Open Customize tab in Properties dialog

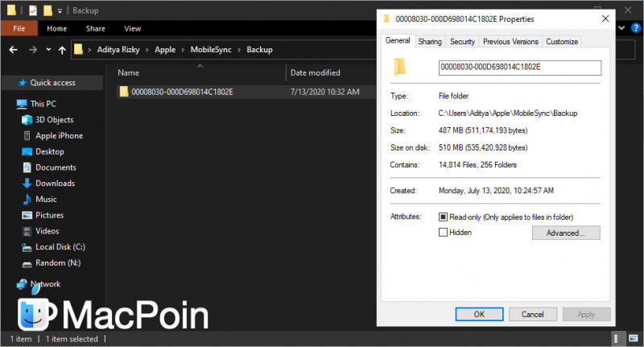562,42
